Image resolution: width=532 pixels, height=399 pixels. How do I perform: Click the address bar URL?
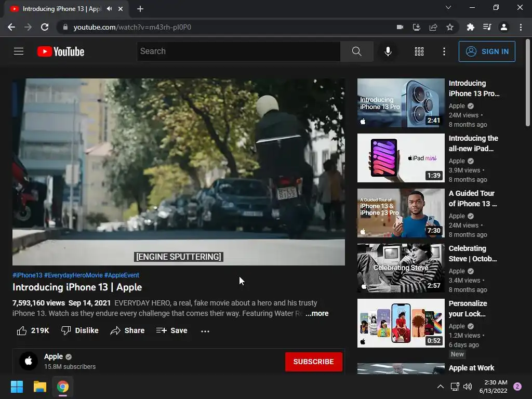[x=132, y=27]
